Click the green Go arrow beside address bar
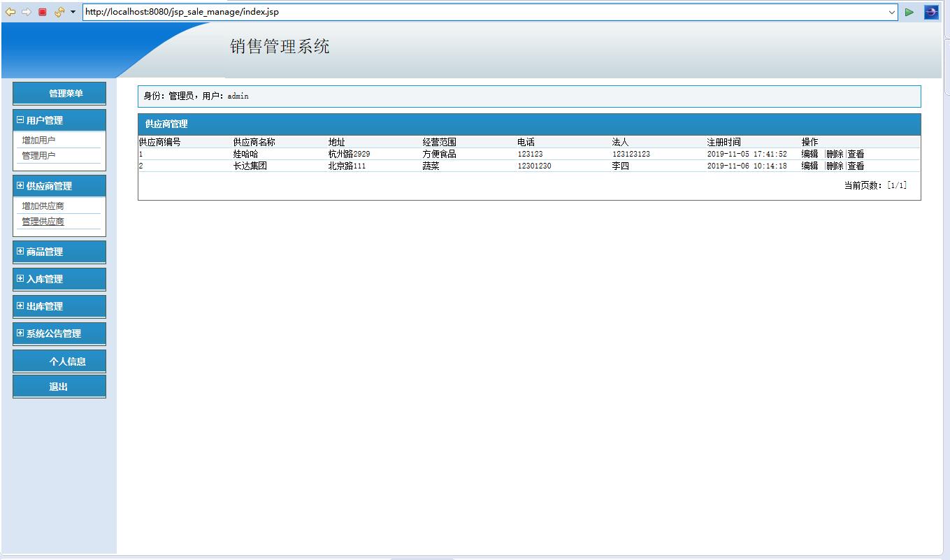 coord(910,11)
